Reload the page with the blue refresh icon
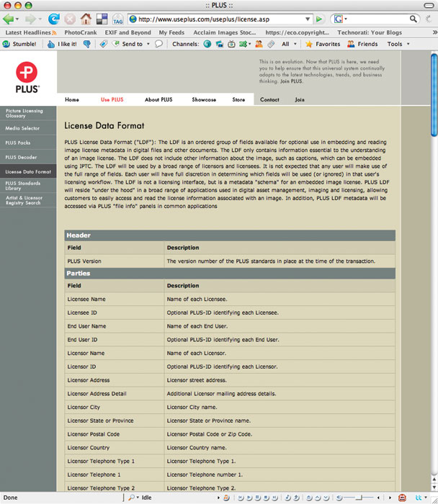The height and width of the screenshot is (504, 438). click(x=54, y=19)
